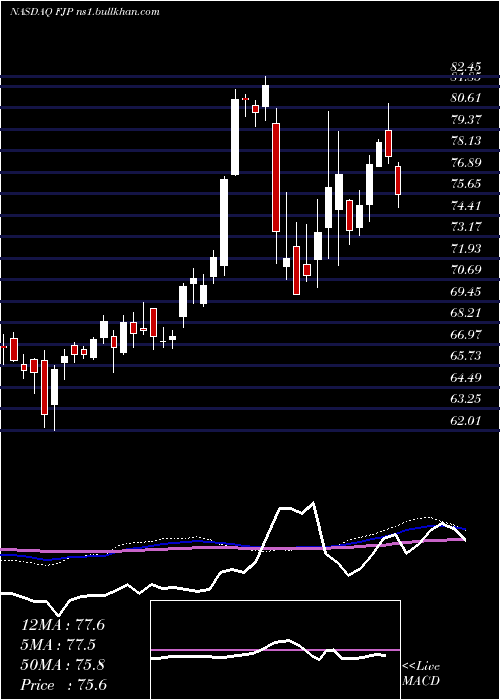
Task: Click the 74.41 price axis label
Action: point(466,206)
